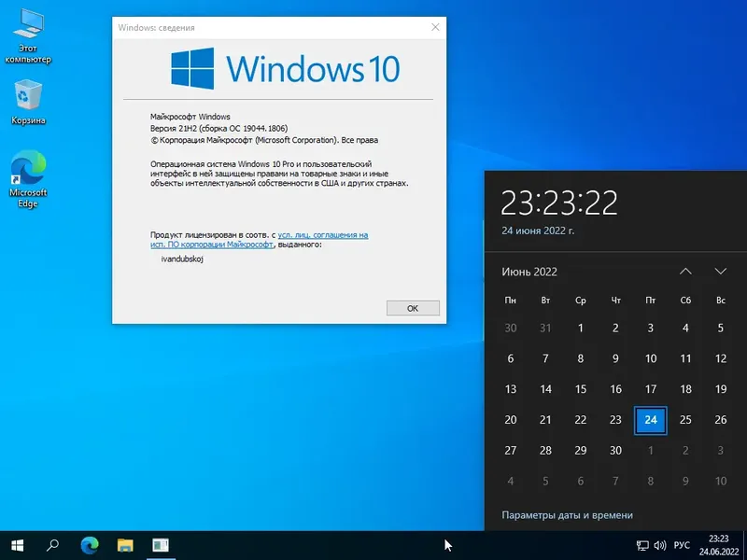747x560 pixels.
Task: Launch Microsoft Edge from the taskbar
Action: [x=89, y=544]
